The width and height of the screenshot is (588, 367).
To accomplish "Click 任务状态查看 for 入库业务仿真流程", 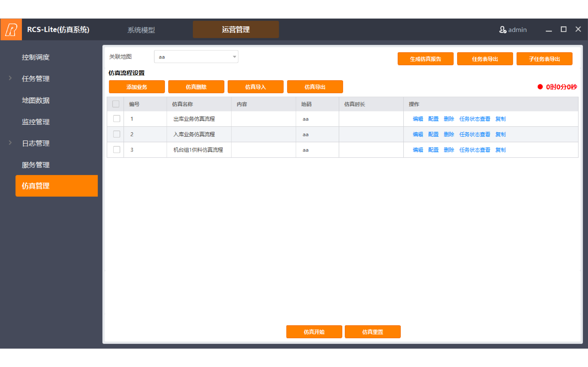I will (x=475, y=134).
